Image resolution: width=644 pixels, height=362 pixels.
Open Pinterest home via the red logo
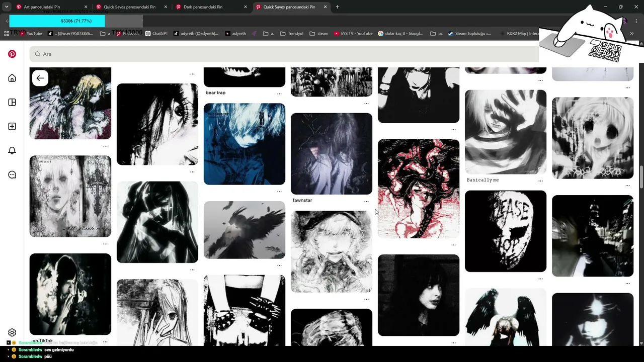[x=12, y=54]
